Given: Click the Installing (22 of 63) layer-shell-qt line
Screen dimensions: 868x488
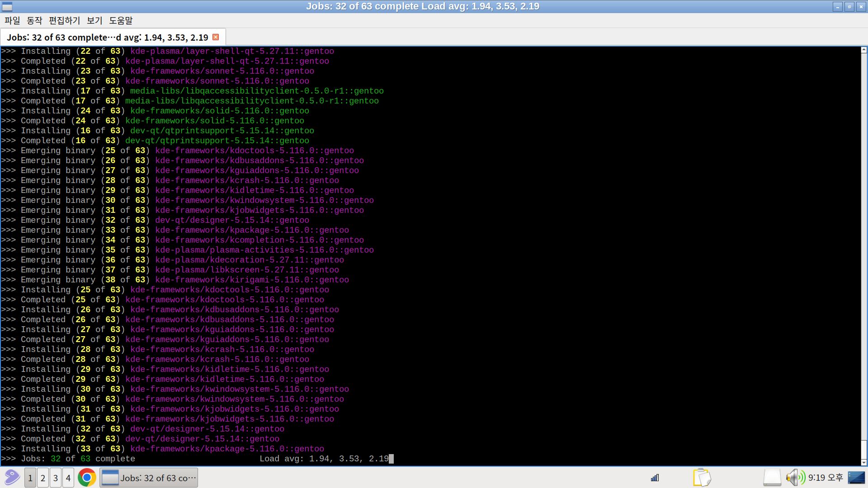Looking at the screenshot, I should (168, 51).
